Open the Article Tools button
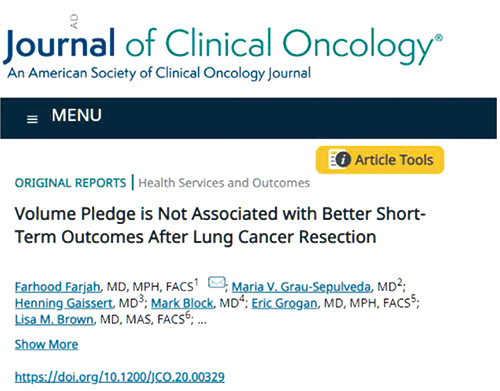500x391 pixels. pos(380,160)
